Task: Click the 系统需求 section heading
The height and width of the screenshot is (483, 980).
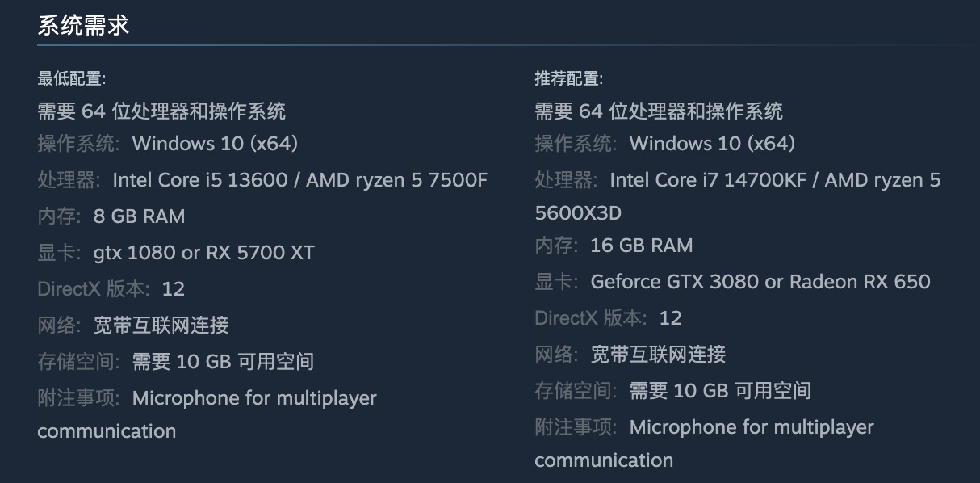Action: [83, 25]
